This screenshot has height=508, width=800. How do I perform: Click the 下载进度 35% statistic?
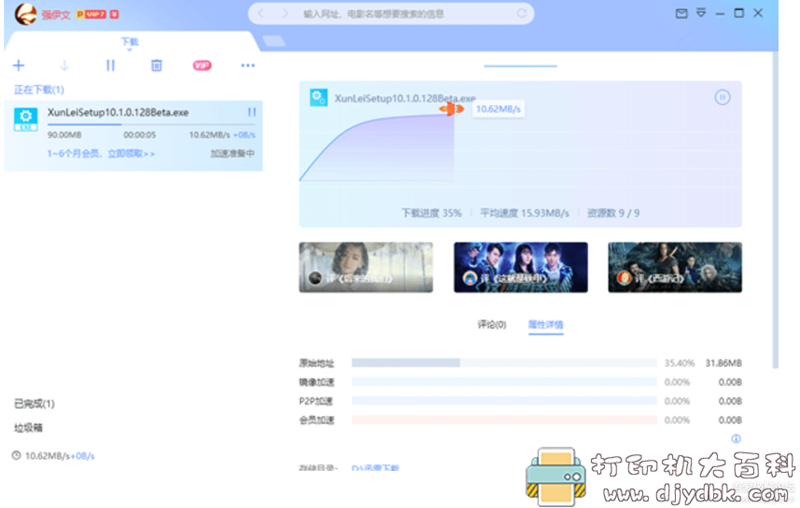pyautogui.click(x=431, y=213)
